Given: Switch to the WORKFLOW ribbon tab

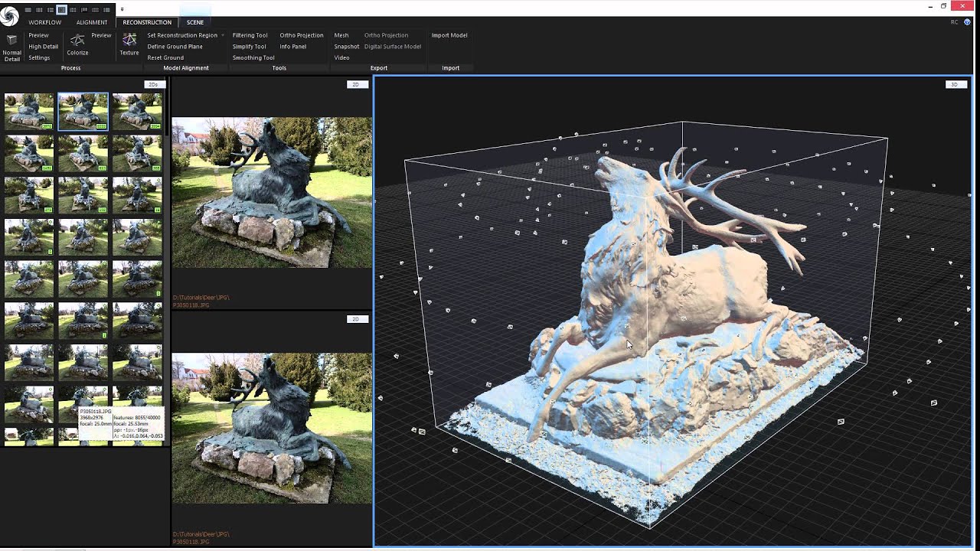Looking at the screenshot, I should coord(44,22).
